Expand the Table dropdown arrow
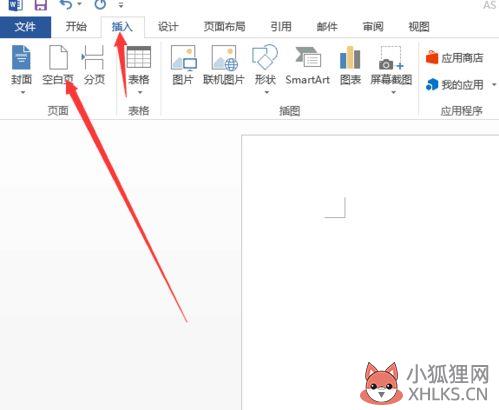 (140, 92)
